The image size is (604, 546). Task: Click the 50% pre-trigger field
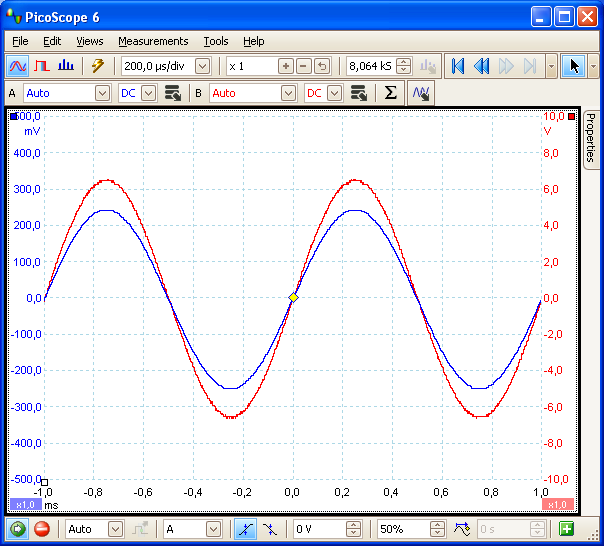coord(403,529)
